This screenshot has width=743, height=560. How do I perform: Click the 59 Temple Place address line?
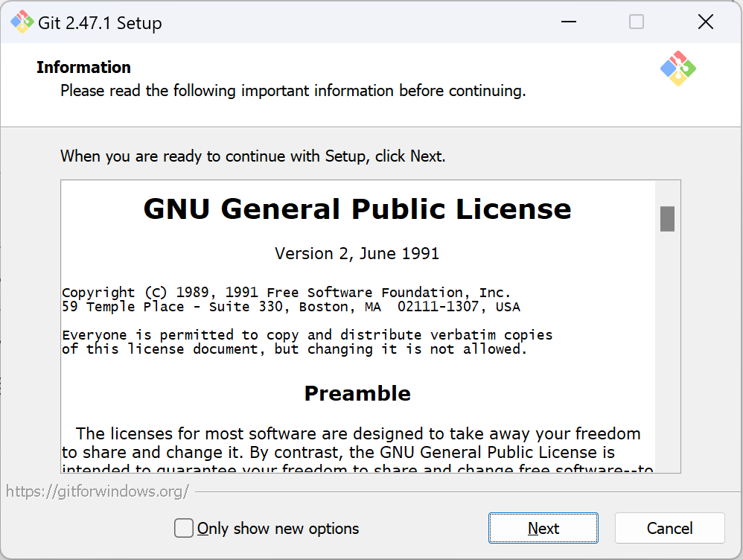tap(291, 307)
